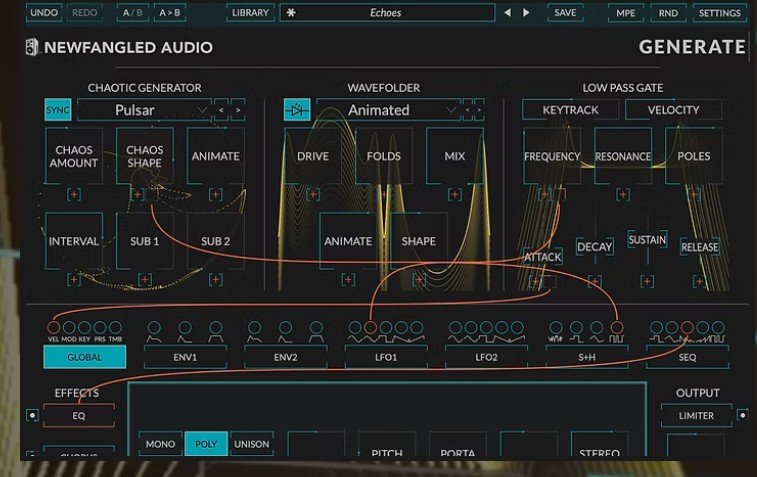
Task: Toggle KEYTRACK in Low Pass Gate
Action: 570,110
